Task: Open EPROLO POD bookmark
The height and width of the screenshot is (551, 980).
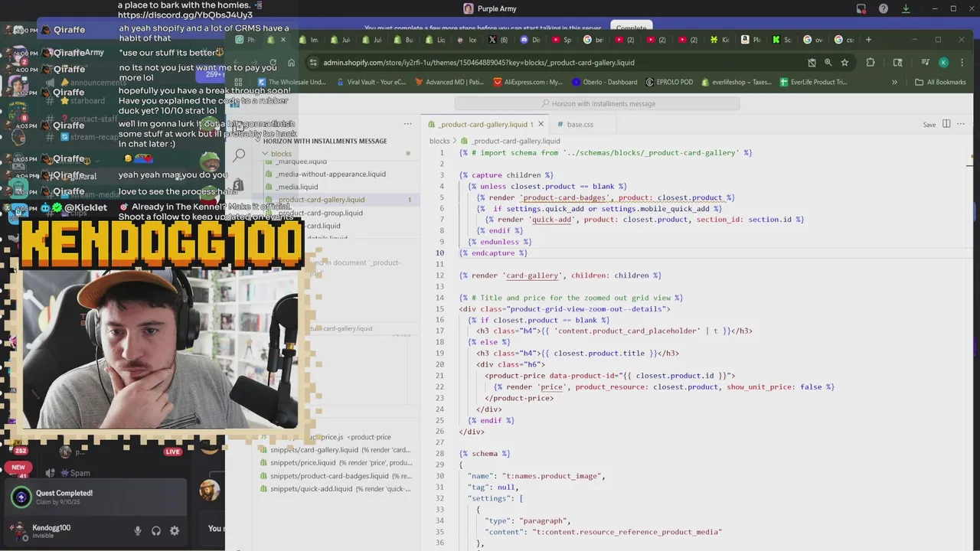Action: [671, 82]
